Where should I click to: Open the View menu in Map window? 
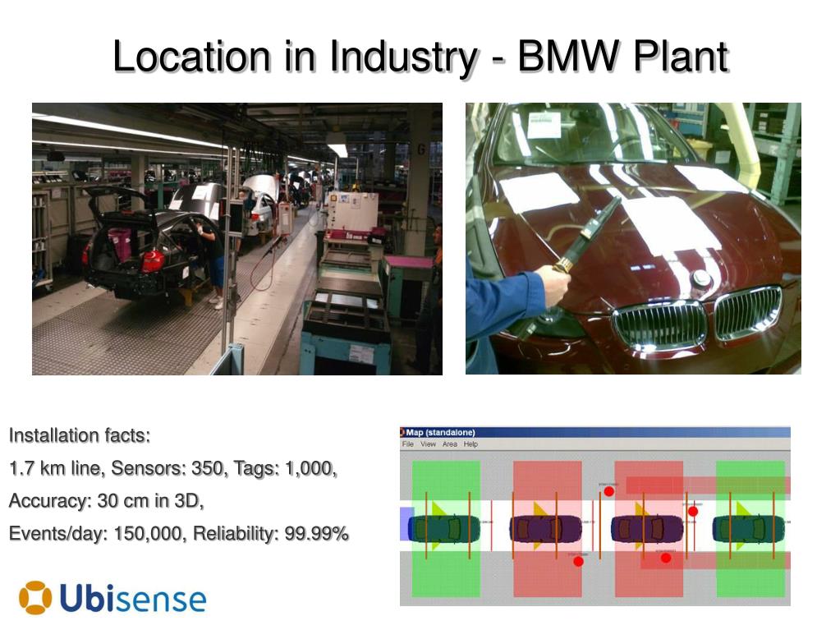pos(428,444)
